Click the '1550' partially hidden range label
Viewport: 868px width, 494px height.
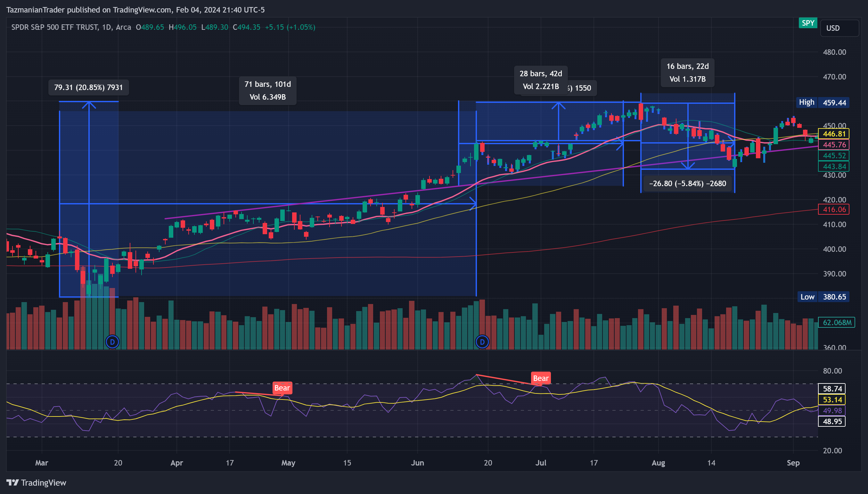click(x=583, y=88)
